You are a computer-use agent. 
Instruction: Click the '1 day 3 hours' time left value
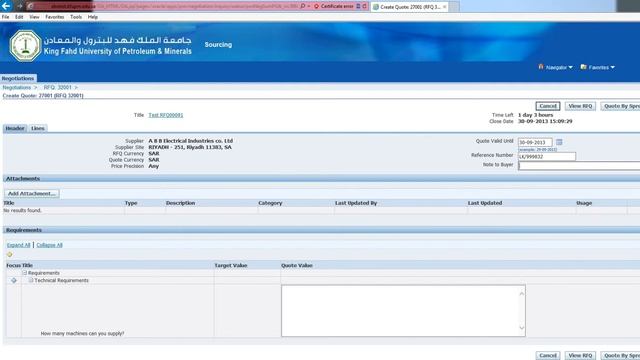(536, 115)
